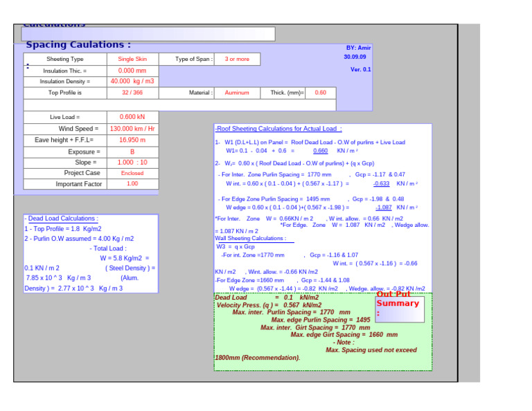Screen dimensions: 532x411
Task: Select the 'W3 = q x Gcp' formula line
Action: point(236,246)
